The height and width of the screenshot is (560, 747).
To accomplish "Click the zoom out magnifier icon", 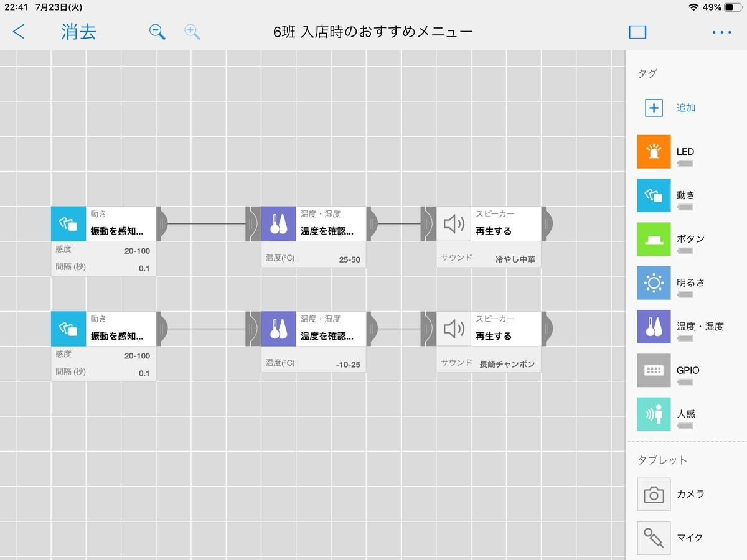I will [x=157, y=32].
